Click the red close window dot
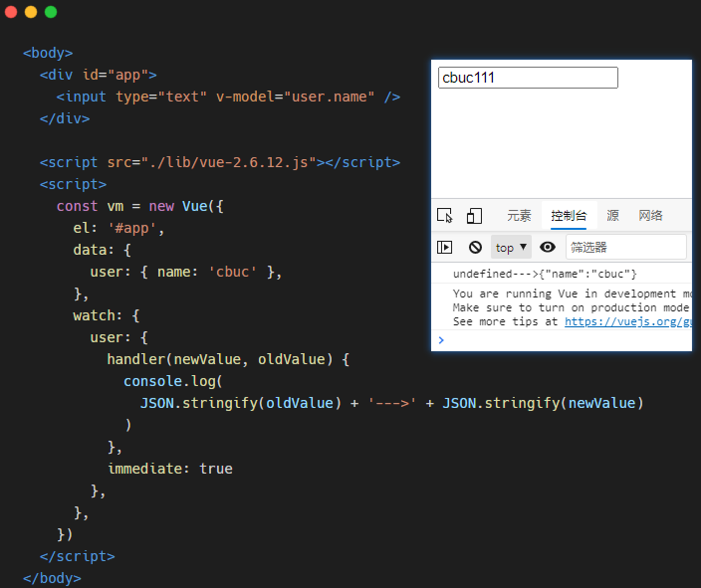Image resolution: width=701 pixels, height=588 pixels. (11, 12)
